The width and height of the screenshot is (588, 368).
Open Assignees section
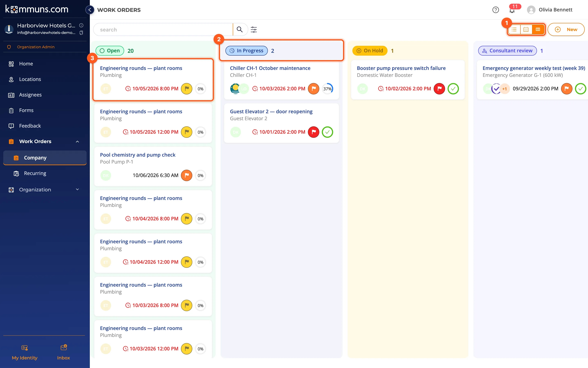tap(45, 95)
